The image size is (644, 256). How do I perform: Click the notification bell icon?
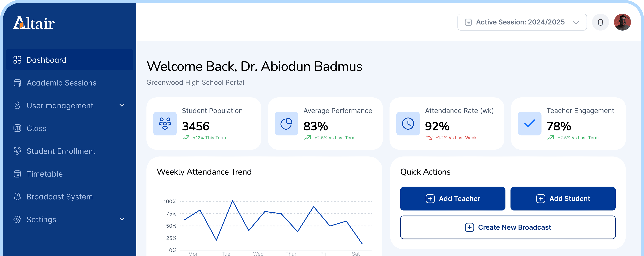[x=600, y=22]
